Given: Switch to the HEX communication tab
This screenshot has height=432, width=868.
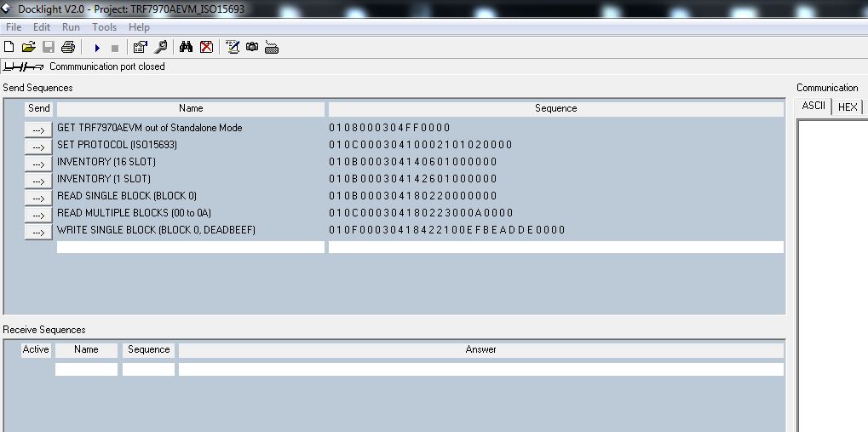Looking at the screenshot, I should [848, 107].
